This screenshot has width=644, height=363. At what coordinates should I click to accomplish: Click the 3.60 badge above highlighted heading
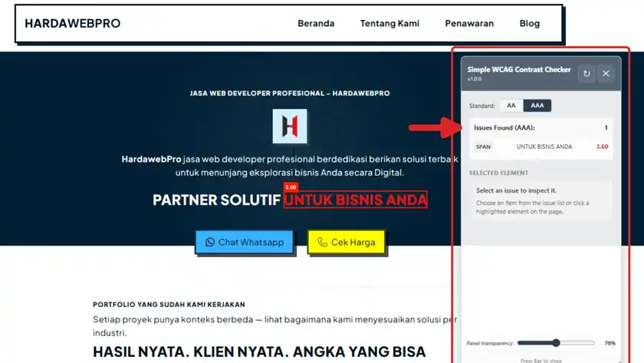coord(291,187)
